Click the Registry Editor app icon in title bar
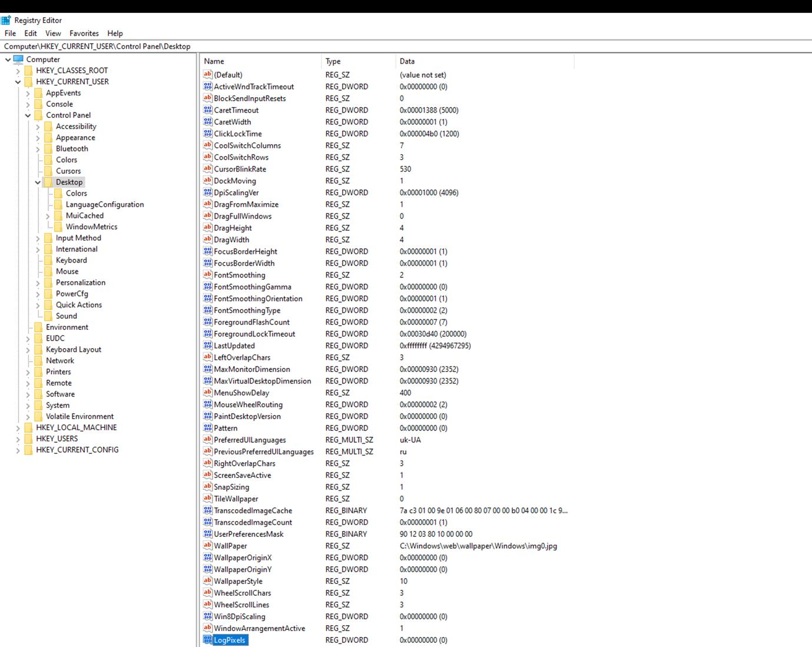This screenshot has width=812, height=647. [6, 20]
